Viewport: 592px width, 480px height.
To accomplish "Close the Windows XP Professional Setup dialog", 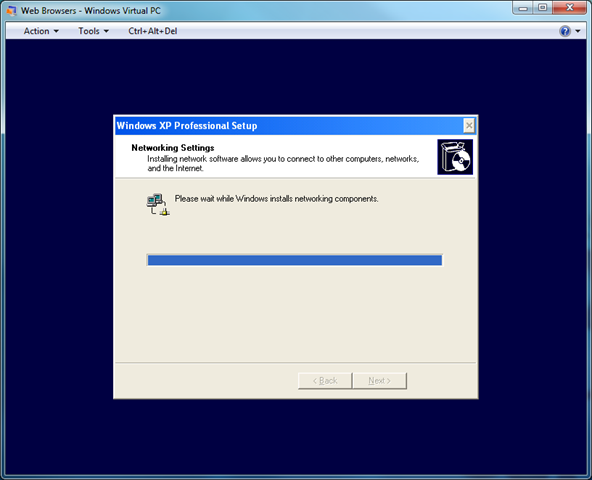I will pyautogui.click(x=469, y=126).
